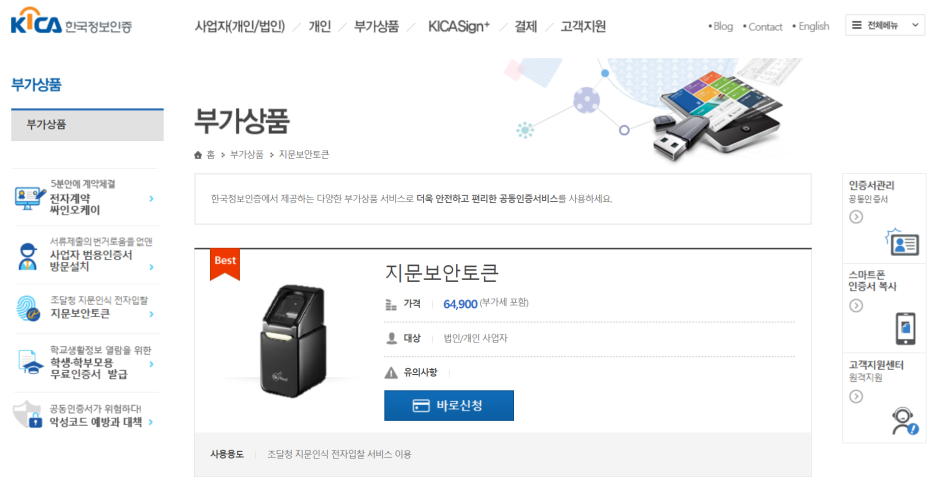
Task: Open the 개인 menu
Action: (x=319, y=26)
